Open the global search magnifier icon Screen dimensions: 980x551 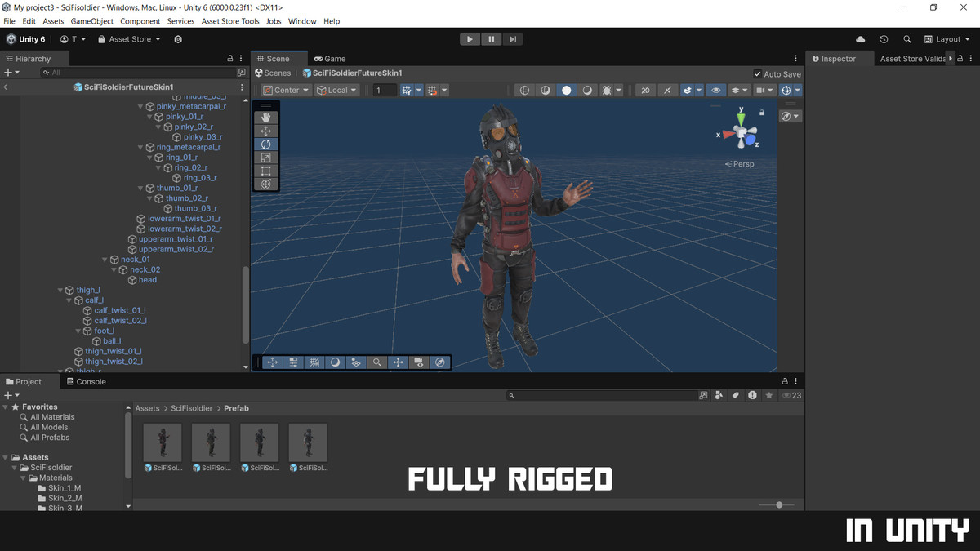pyautogui.click(x=907, y=39)
